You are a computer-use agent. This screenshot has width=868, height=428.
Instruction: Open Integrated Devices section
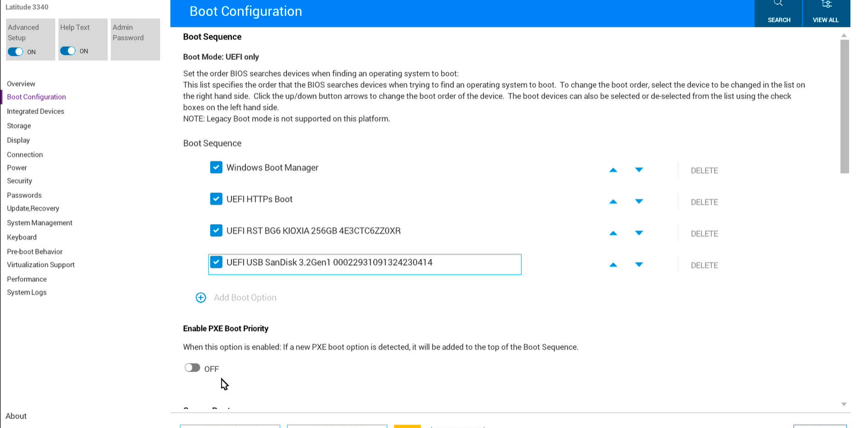click(35, 111)
